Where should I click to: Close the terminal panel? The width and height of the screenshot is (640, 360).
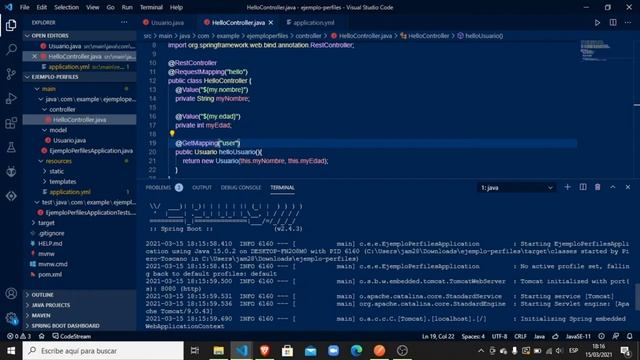(x=628, y=187)
